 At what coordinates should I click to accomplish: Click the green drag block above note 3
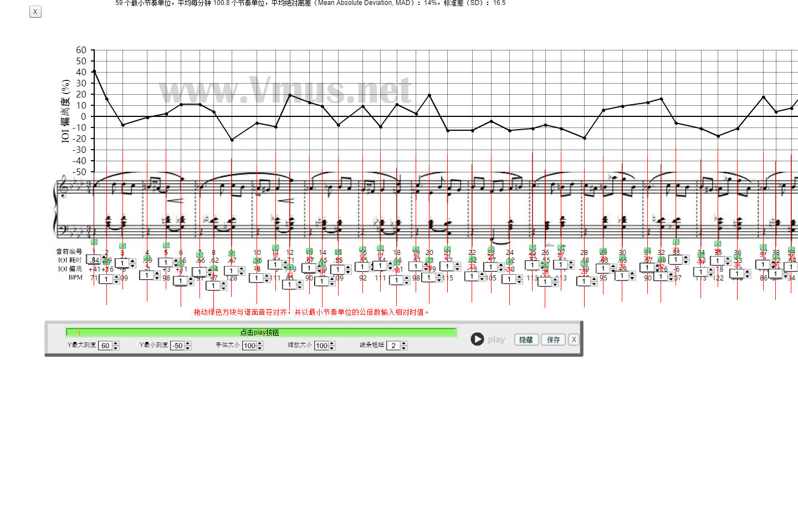(x=122, y=246)
